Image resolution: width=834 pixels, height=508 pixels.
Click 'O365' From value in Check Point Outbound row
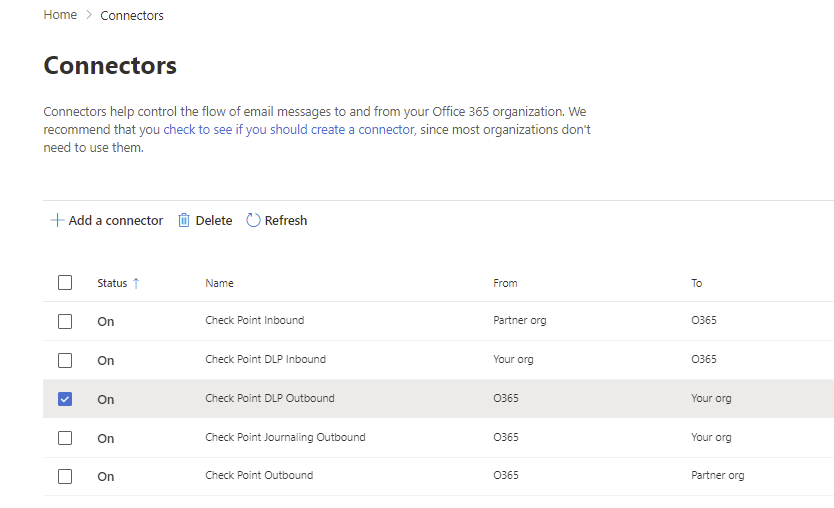point(506,476)
